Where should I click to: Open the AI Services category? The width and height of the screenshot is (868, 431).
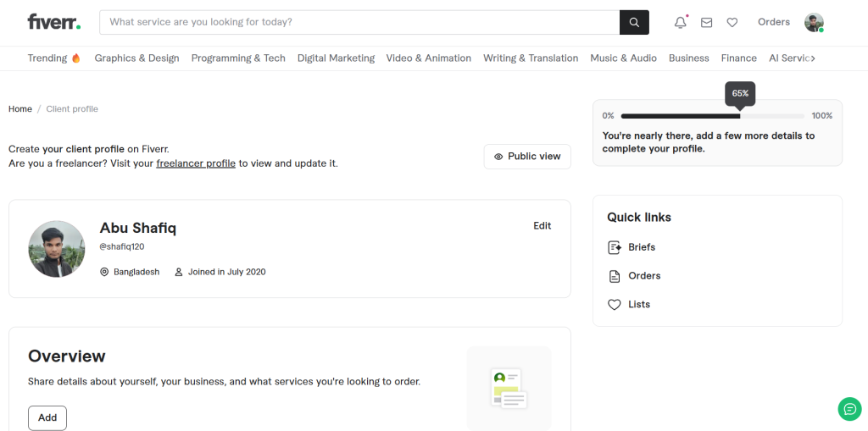click(x=790, y=58)
